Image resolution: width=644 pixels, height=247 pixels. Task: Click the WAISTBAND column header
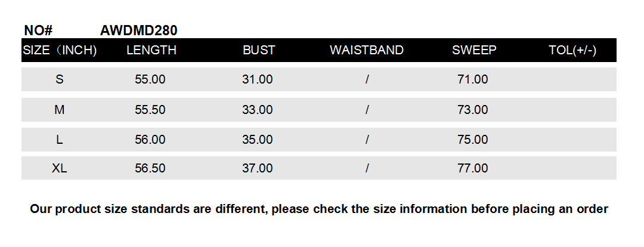tap(367, 50)
